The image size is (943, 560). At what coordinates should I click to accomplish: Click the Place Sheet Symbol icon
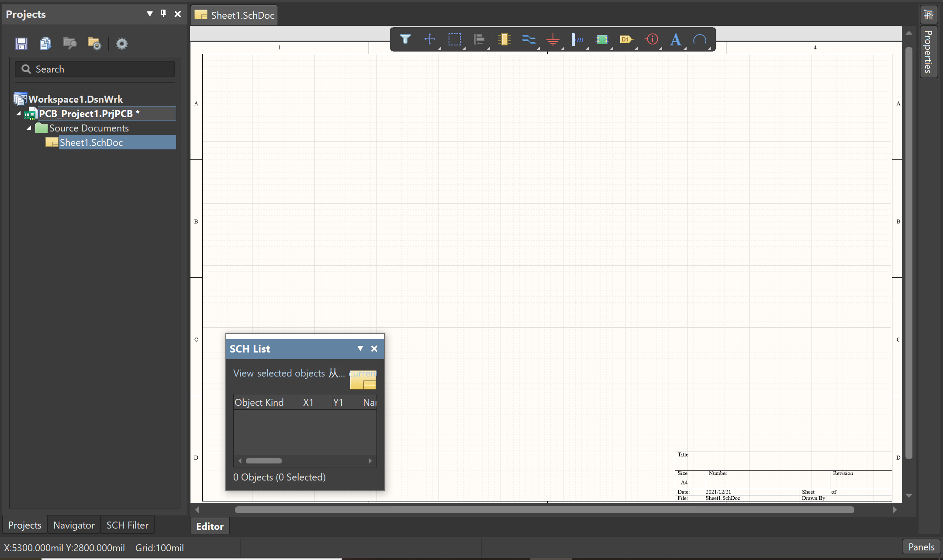[602, 39]
